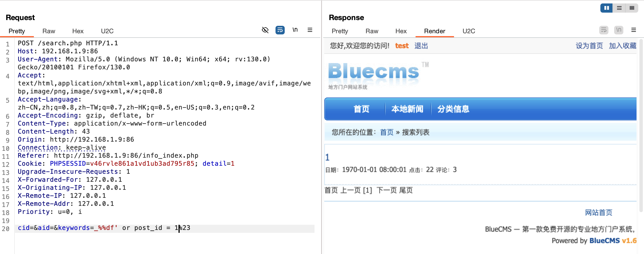Open 分类信息 in the navigation bar
Image resolution: width=644 pixels, height=254 pixels.
[x=453, y=109]
